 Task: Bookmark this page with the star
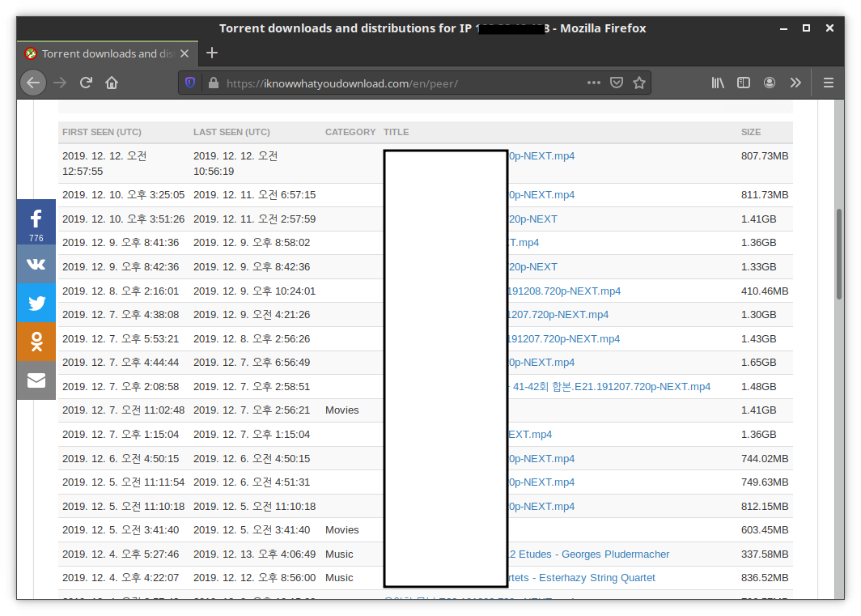(x=639, y=83)
